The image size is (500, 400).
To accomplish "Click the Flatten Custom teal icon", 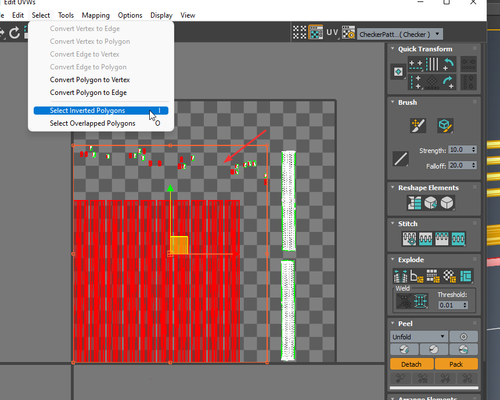I will [465, 276].
